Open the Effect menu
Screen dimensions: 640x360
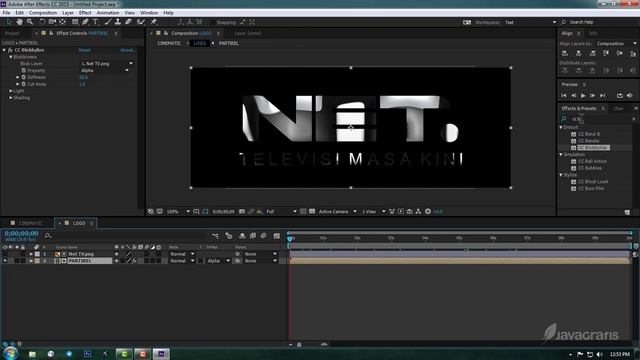(x=85, y=13)
